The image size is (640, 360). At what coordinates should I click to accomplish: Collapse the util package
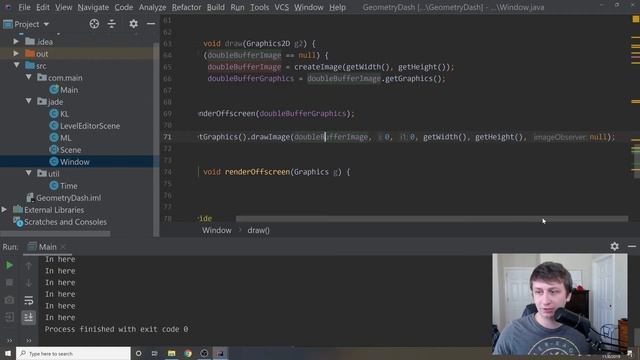(x=29, y=173)
